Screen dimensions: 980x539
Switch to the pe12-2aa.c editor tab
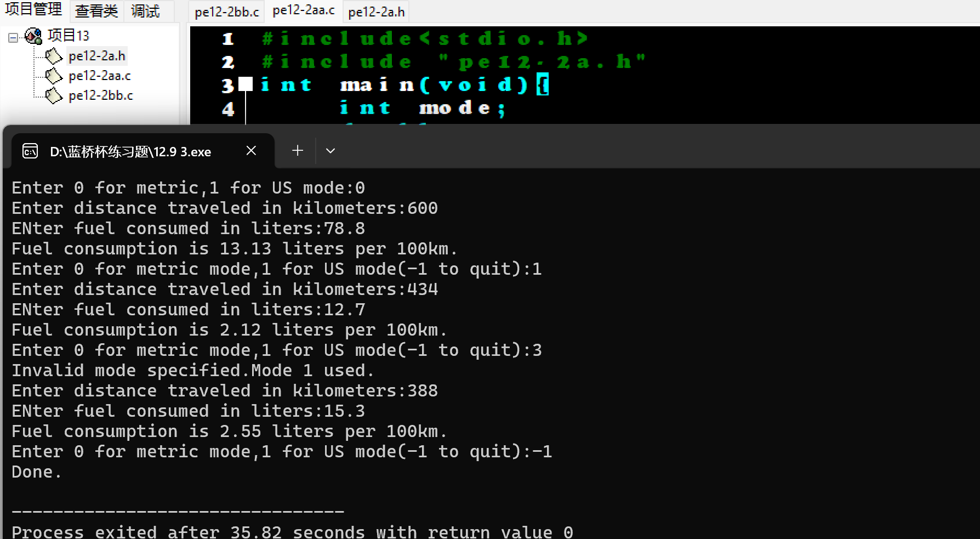[x=304, y=10]
